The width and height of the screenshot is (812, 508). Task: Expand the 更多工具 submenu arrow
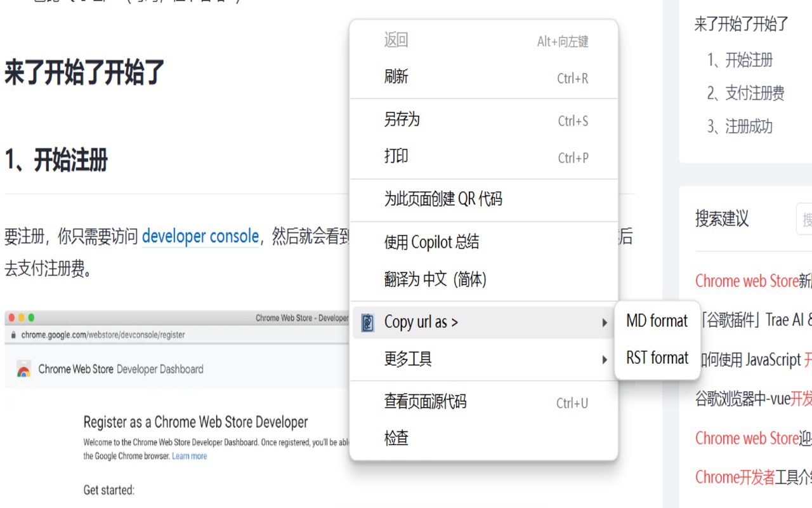click(605, 360)
